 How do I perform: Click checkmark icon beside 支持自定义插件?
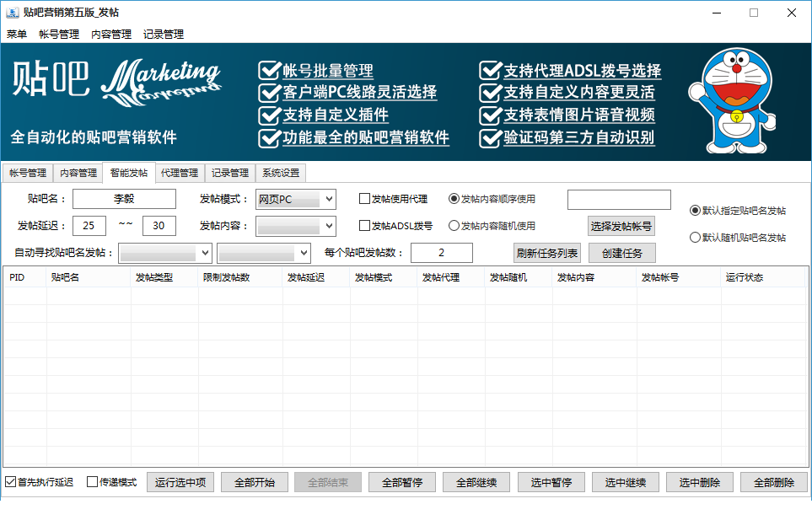(x=269, y=115)
